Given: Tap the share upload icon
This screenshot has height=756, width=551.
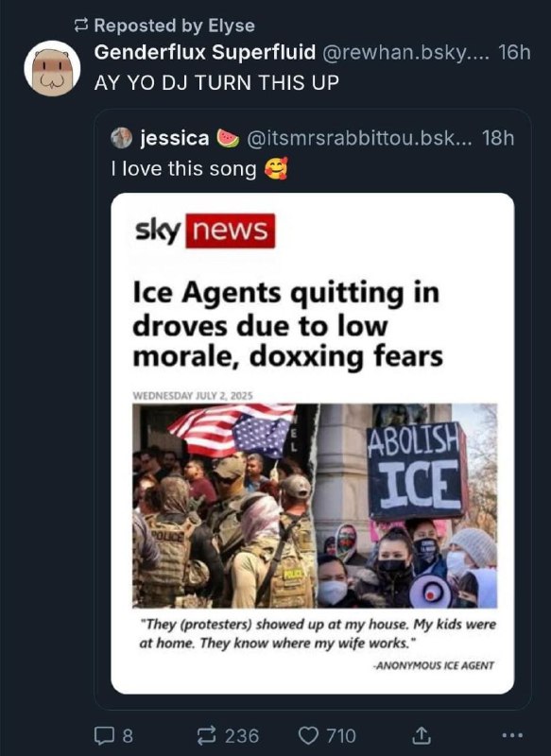Looking at the screenshot, I should click(x=420, y=735).
